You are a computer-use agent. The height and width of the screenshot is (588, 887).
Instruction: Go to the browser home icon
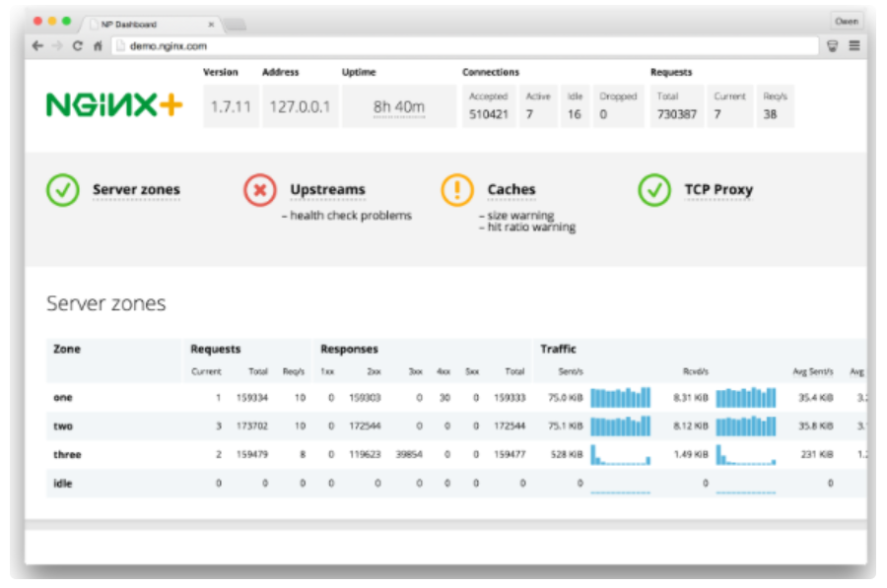(x=98, y=45)
